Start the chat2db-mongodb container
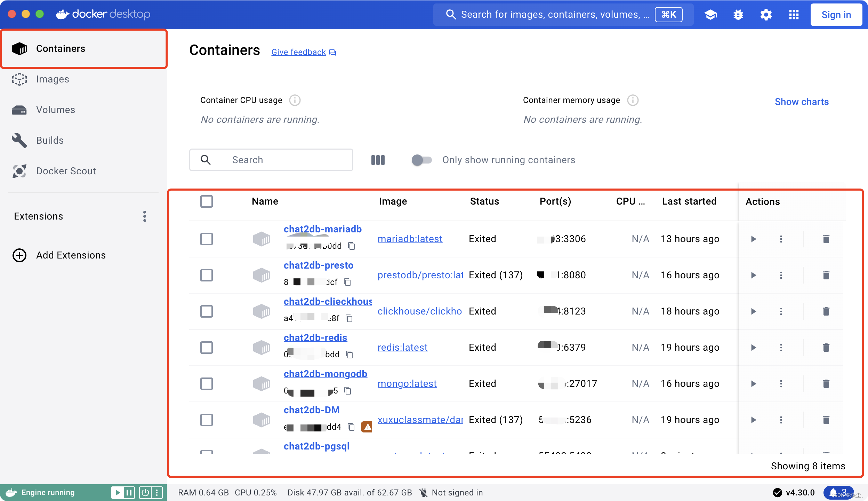Image resolution: width=868 pixels, height=501 pixels. [x=754, y=384]
